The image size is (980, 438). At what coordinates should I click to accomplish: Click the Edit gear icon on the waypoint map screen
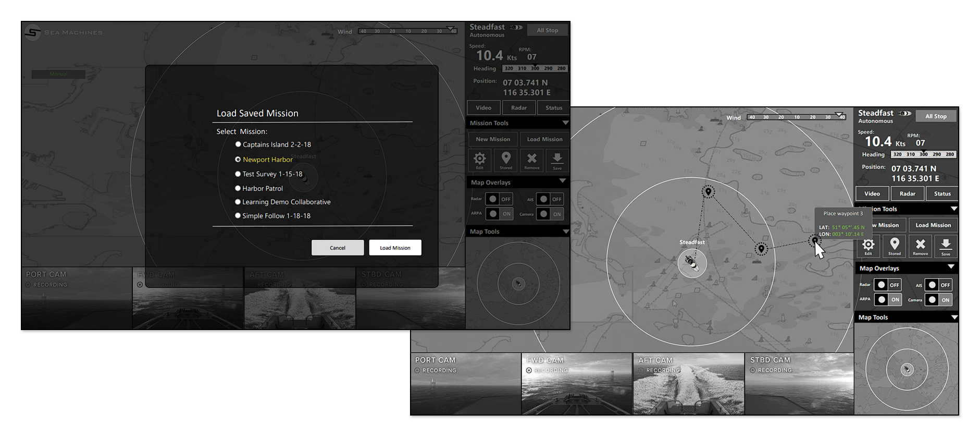(x=868, y=246)
